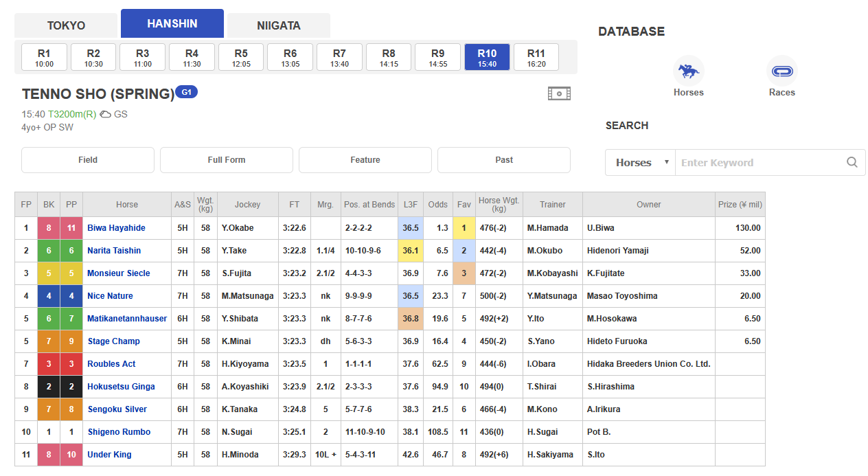Screen dimensions: 868x476
Task: Open the race video film icon
Action: coord(559,93)
